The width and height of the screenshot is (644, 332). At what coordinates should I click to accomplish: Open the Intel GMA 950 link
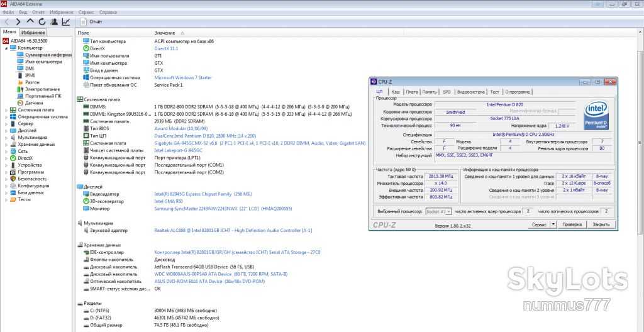(169, 201)
